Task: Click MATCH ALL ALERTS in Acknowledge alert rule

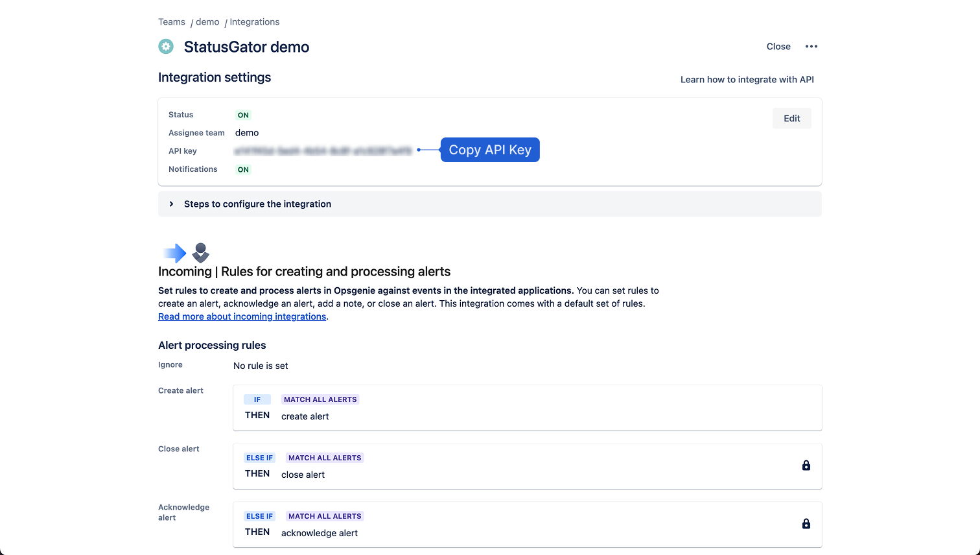Action: pos(325,516)
